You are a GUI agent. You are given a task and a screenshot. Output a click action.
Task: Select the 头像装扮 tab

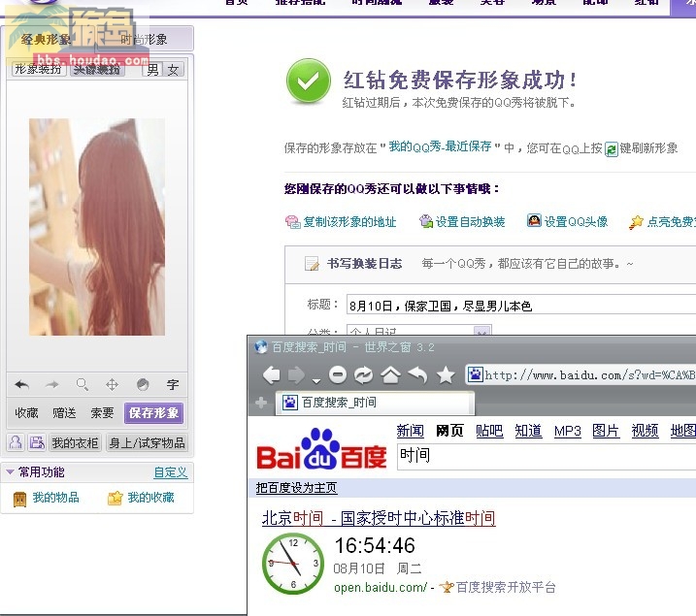pos(97,69)
